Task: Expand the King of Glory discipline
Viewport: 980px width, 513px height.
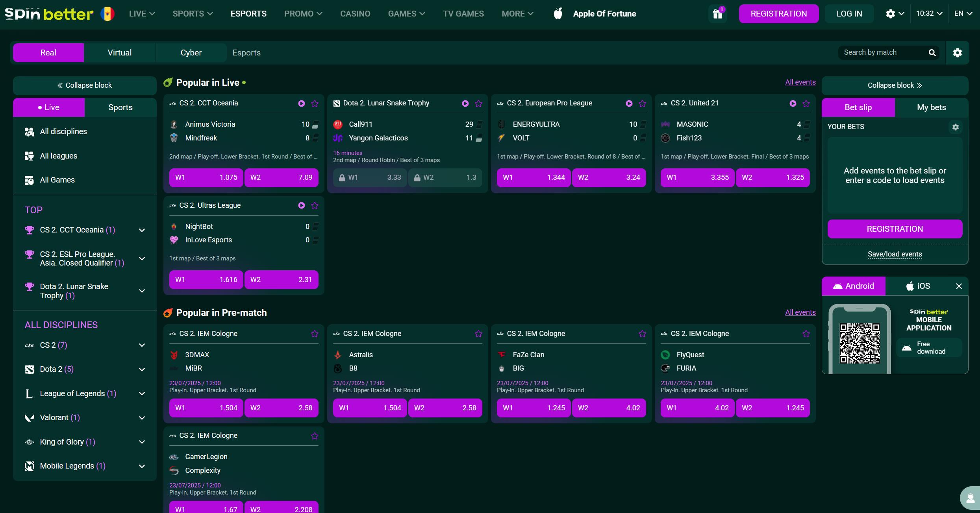Action: [x=142, y=442]
